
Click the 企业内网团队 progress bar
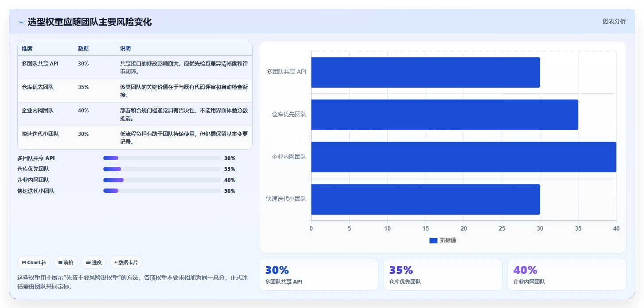(162, 180)
